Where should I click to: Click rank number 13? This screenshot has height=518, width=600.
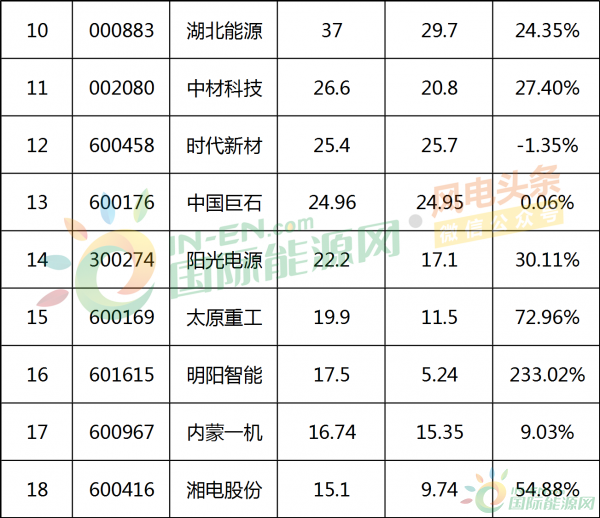(x=37, y=202)
